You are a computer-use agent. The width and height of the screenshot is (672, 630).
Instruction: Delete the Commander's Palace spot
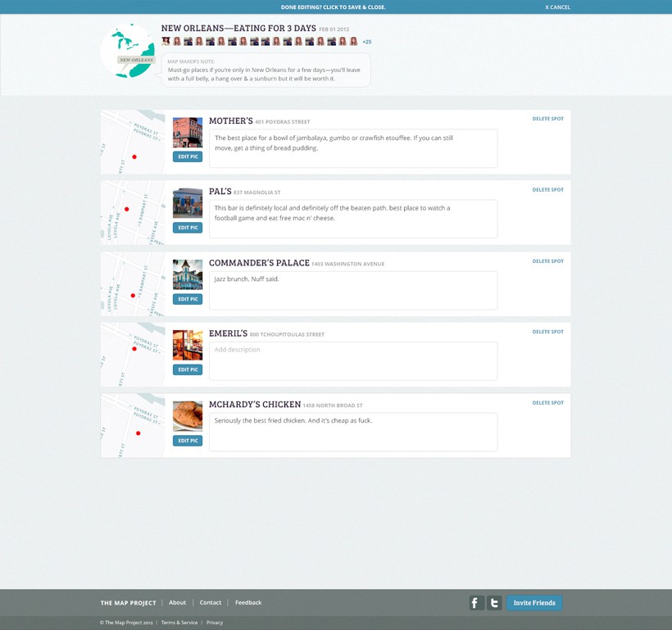(x=547, y=261)
